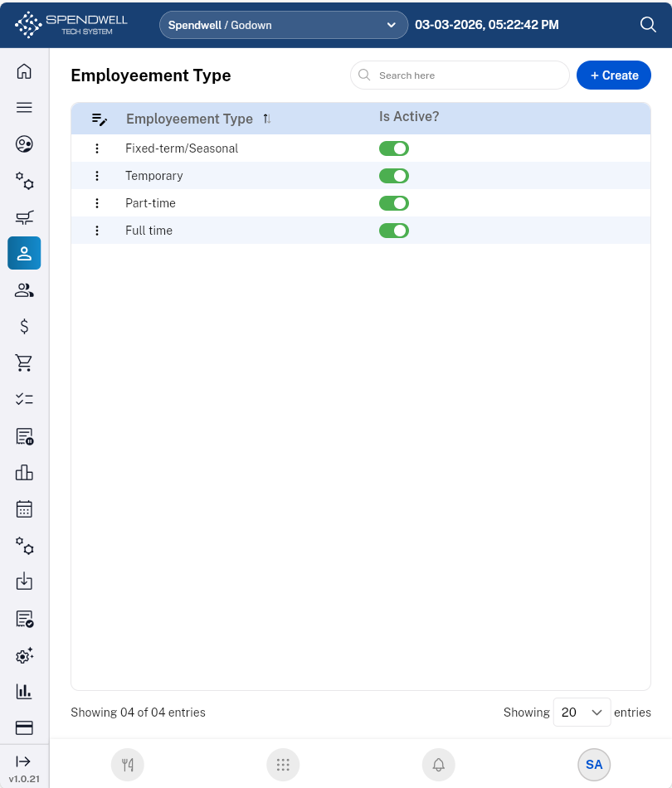
Task: Open the desk workstation icon in sidebar
Action: [x=24, y=217]
